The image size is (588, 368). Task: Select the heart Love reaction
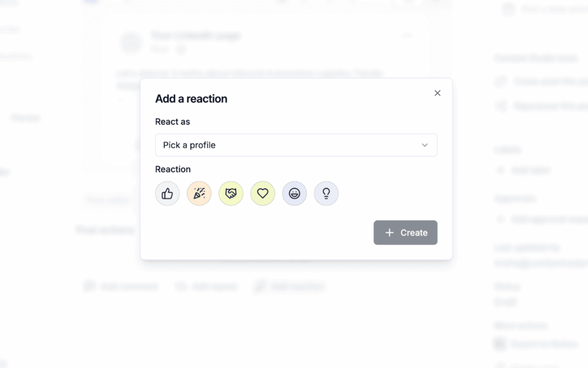pyautogui.click(x=262, y=194)
